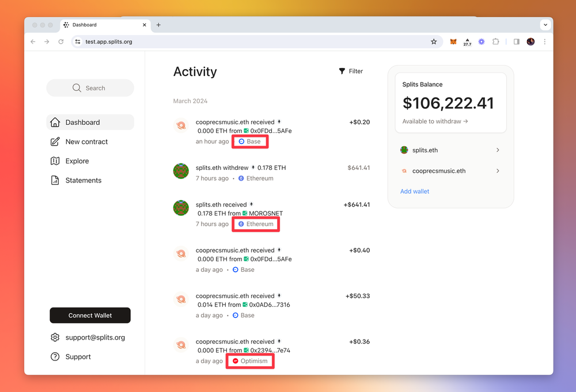Click the magnifier icon in the Search bar
The height and width of the screenshot is (392, 576).
point(76,88)
